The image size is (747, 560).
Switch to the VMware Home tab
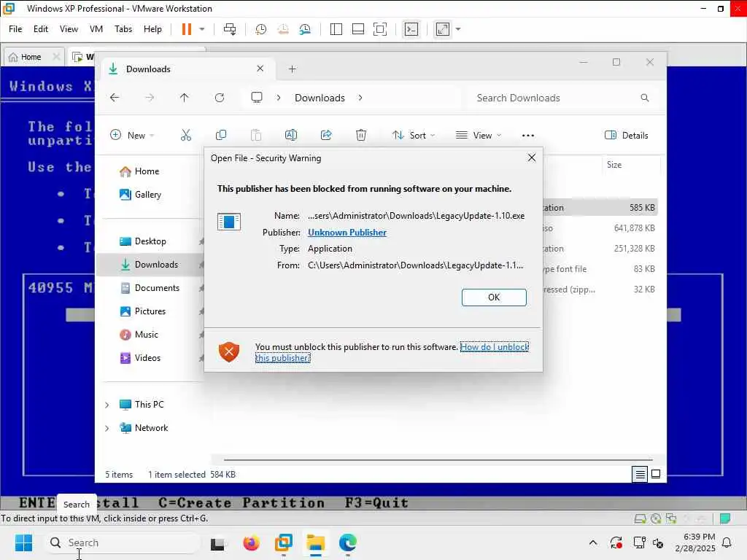tap(31, 57)
